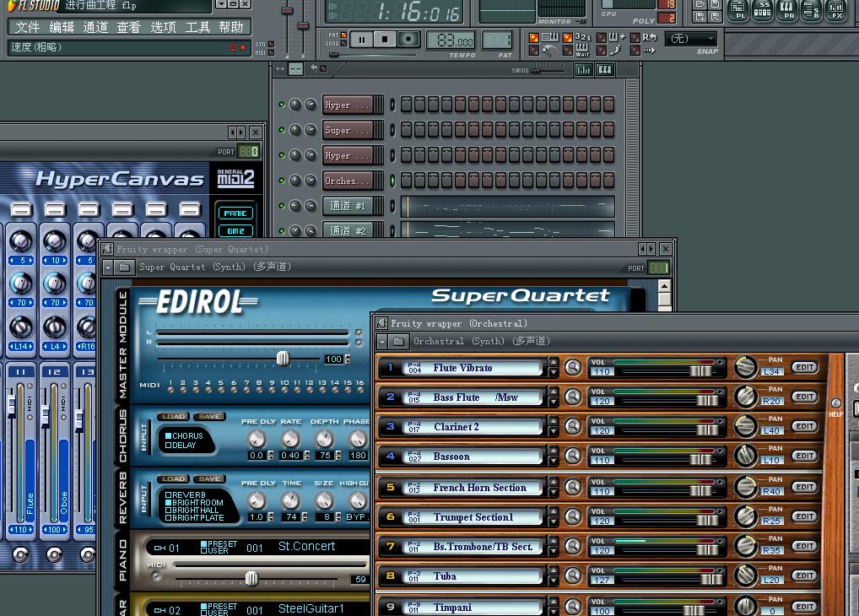Open the SNAP dropdown
Image resolution: width=859 pixels, height=616 pixels.
click(x=691, y=38)
